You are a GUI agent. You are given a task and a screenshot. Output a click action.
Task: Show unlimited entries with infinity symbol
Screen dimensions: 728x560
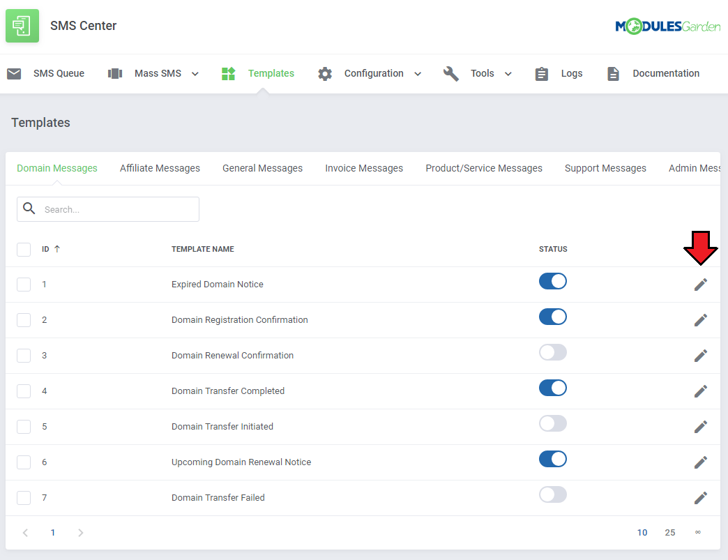(697, 532)
